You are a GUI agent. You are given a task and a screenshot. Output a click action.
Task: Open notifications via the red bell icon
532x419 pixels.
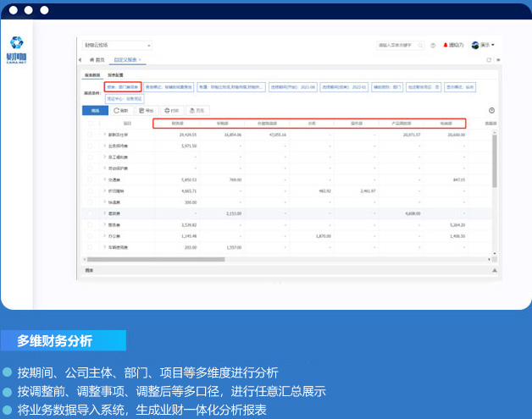[446, 45]
